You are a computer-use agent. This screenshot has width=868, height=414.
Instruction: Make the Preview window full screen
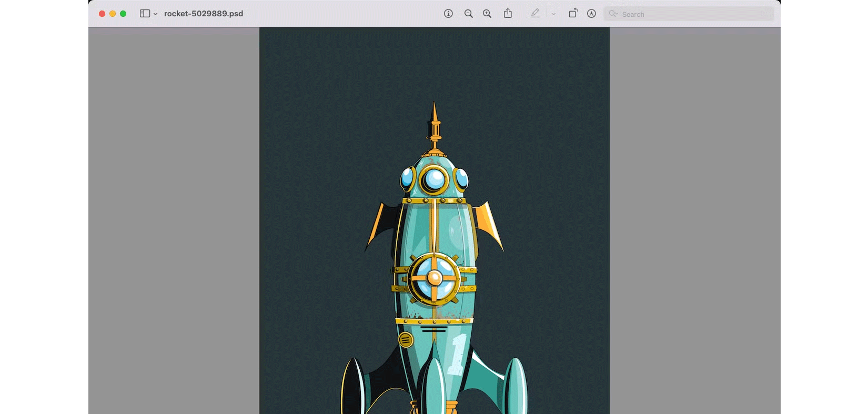[123, 14]
